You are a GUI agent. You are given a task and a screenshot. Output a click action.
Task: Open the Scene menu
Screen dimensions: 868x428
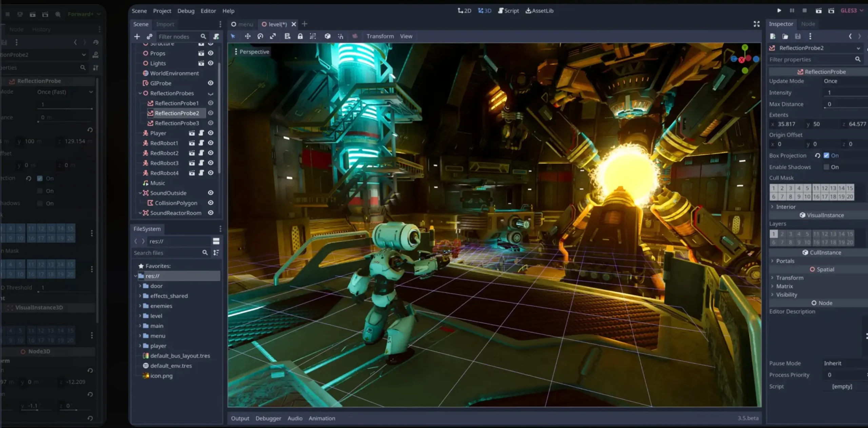139,11
